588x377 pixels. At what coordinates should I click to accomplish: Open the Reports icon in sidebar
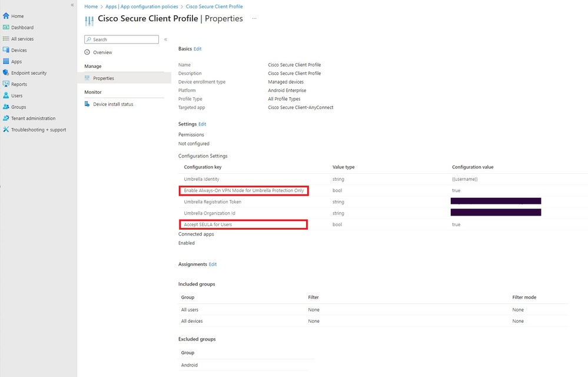(x=6, y=84)
